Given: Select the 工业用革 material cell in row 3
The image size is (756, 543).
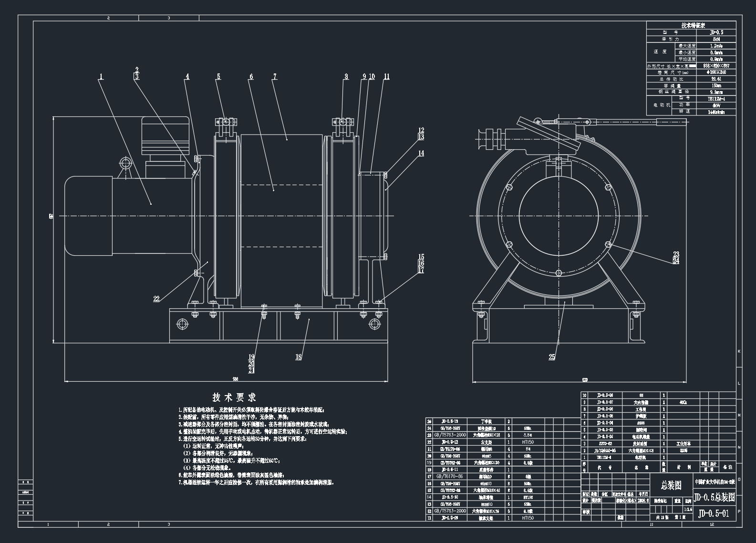Looking at the screenshot, I should 684,444.
